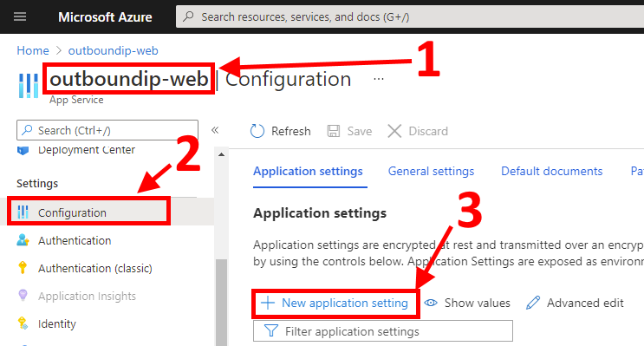Click the Save button in toolbar
This screenshot has width=644, height=346.
pyautogui.click(x=349, y=131)
